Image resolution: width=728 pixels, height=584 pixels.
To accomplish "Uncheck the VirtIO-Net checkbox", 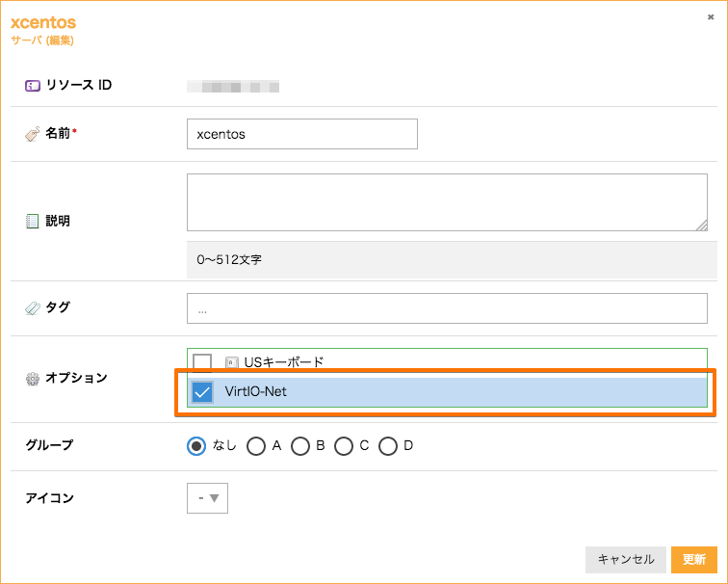I will point(202,392).
